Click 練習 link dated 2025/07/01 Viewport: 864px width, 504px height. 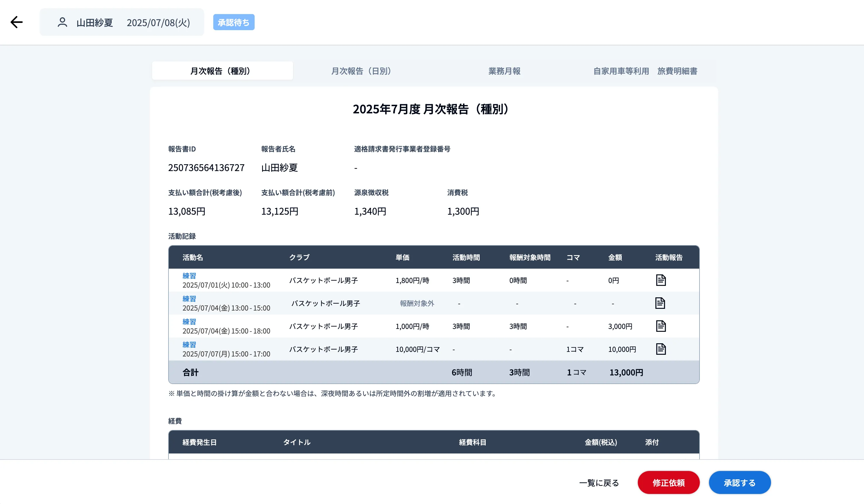[x=189, y=276]
